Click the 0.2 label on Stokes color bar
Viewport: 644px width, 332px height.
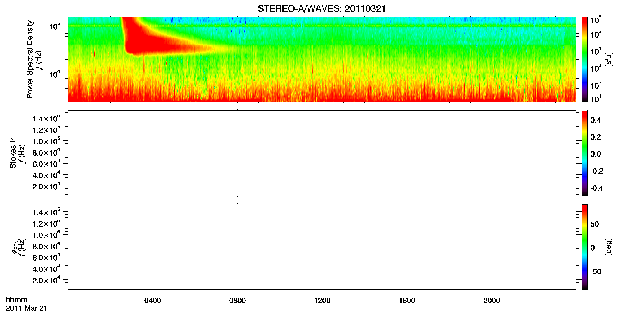tap(595, 137)
